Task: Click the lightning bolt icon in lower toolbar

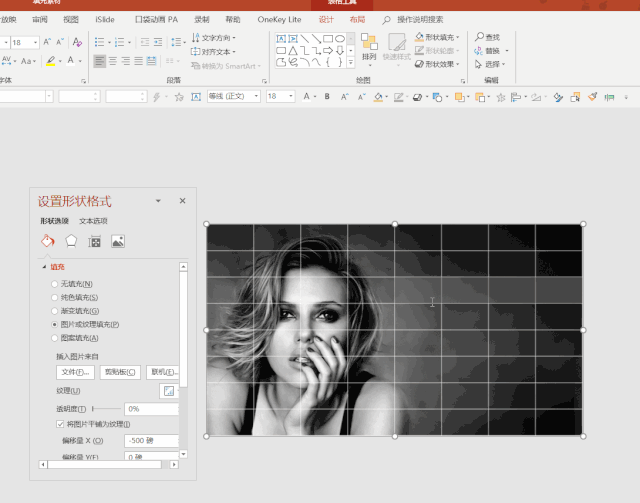Action: pyautogui.click(x=156, y=97)
